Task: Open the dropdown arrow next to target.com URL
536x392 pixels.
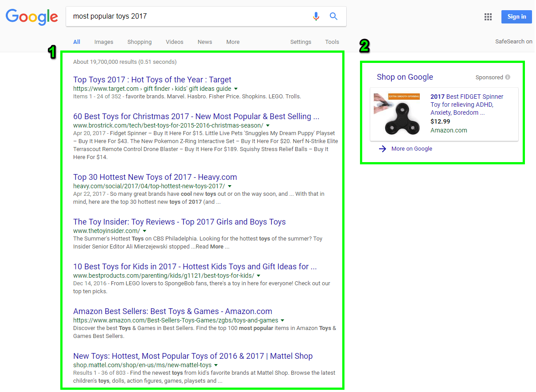Action: [237, 89]
